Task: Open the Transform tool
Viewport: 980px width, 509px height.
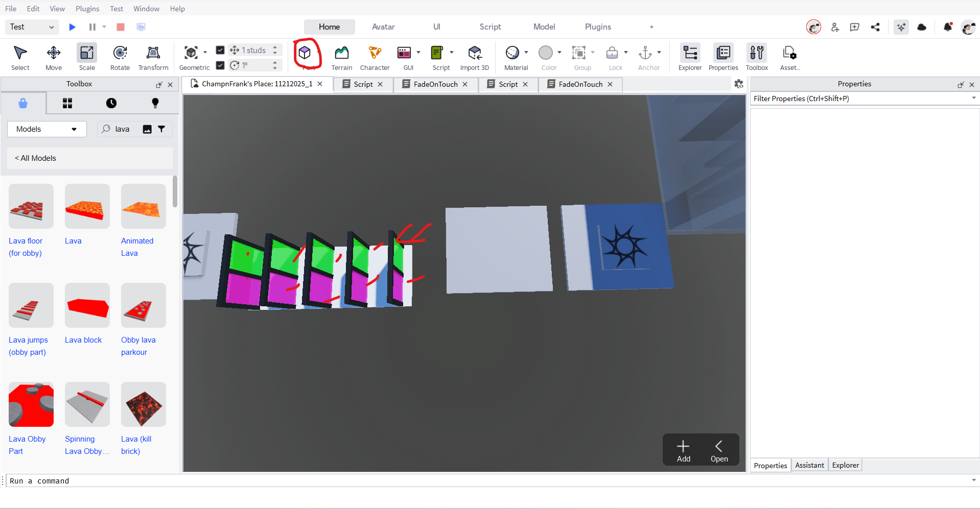Action: pos(153,57)
